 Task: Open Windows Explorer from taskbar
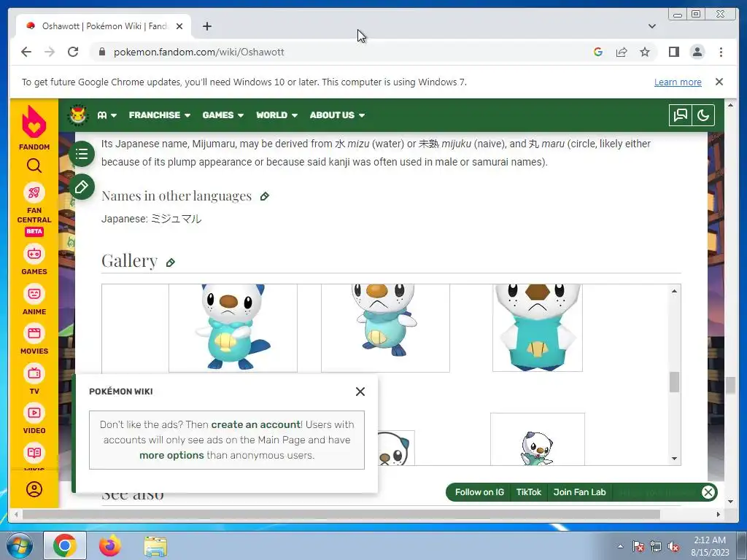155,545
